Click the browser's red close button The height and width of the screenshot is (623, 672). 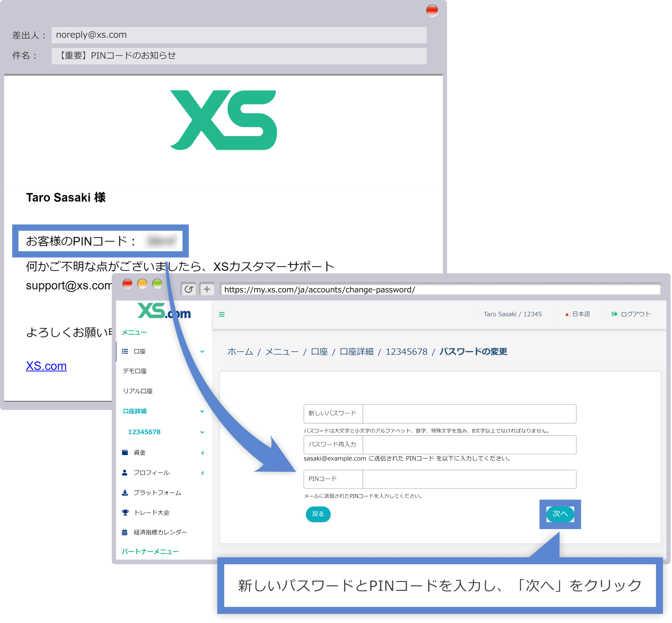(127, 284)
